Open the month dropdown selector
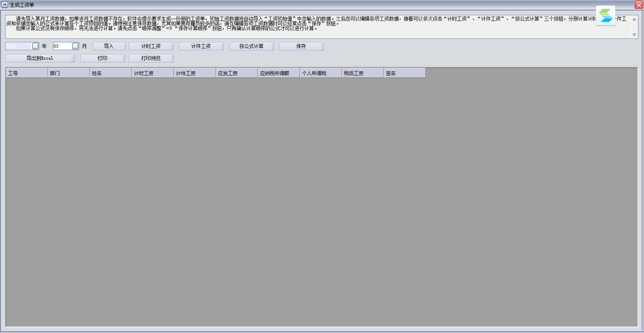Screen dimensions: 644x333 pyautogui.click(x=75, y=46)
